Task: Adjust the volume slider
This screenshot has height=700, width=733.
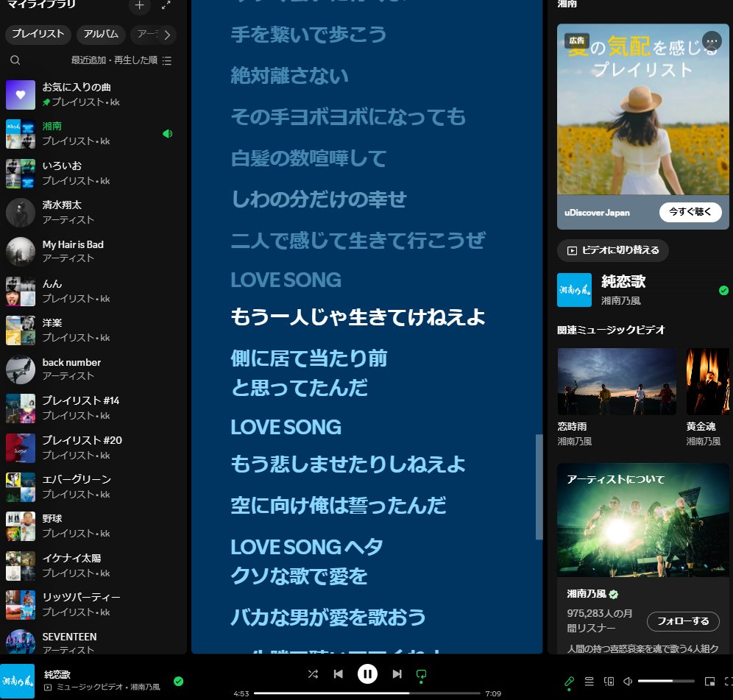Action: [x=666, y=682]
